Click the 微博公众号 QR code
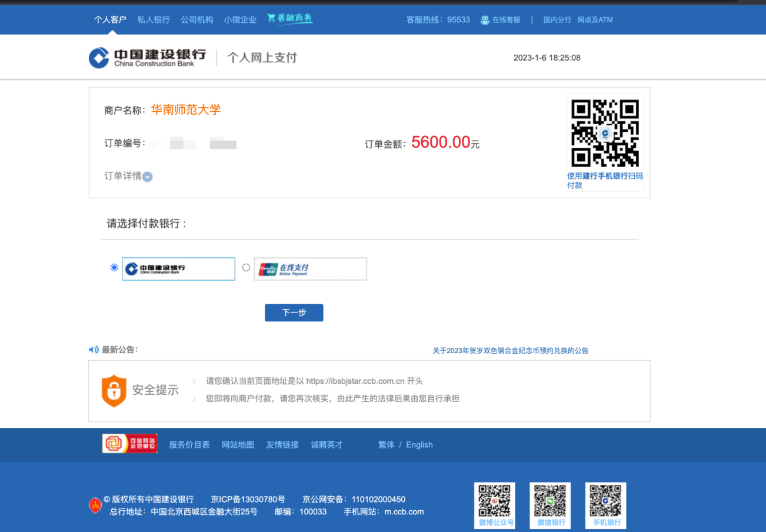The image size is (766, 532). [495, 501]
